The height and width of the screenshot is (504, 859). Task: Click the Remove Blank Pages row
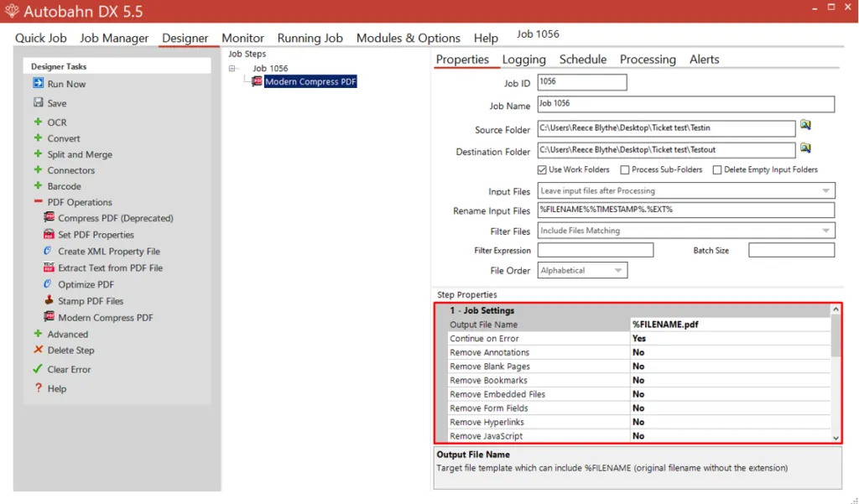pyautogui.click(x=638, y=366)
